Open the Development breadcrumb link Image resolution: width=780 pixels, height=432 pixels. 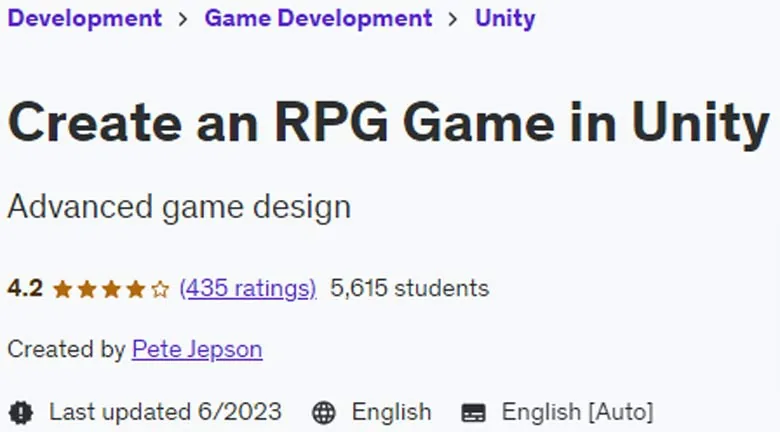(x=85, y=18)
